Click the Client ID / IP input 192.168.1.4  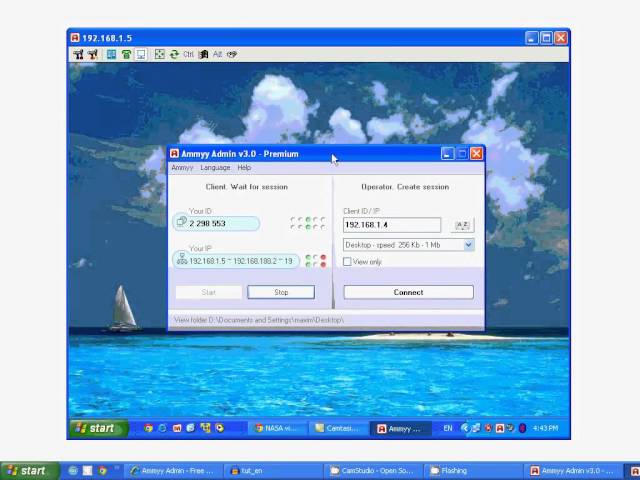click(x=392, y=225)
